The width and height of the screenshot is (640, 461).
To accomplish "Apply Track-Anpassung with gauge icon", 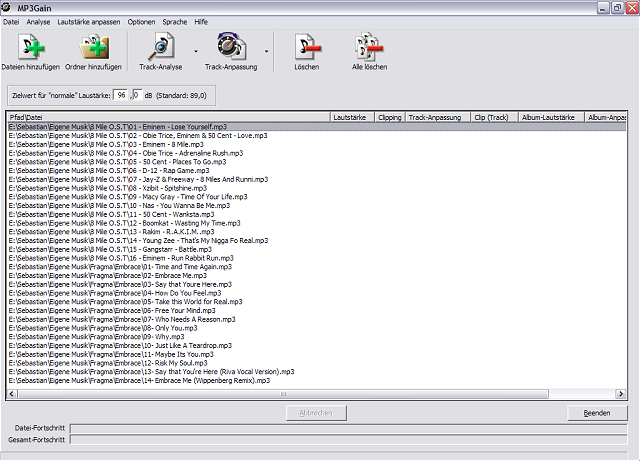I will 231,46.
